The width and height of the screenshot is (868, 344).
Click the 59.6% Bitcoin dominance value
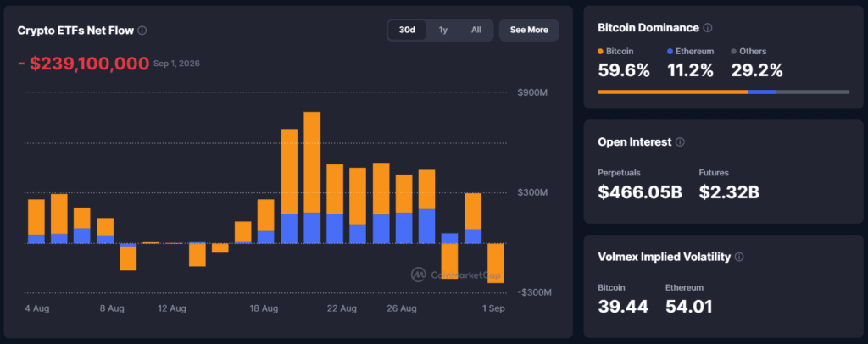point(624,70)
